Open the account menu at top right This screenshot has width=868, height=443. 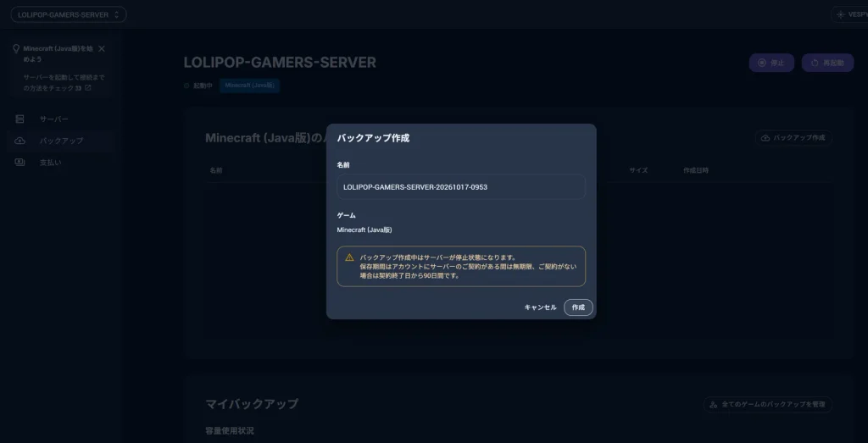tap(849, 14)
